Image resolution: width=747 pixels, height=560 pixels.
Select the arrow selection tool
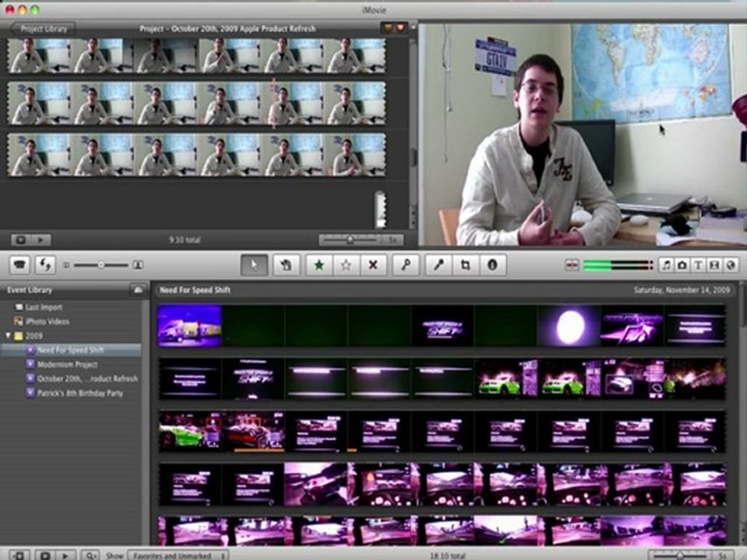pyautogui.click(x=254, y=264)
